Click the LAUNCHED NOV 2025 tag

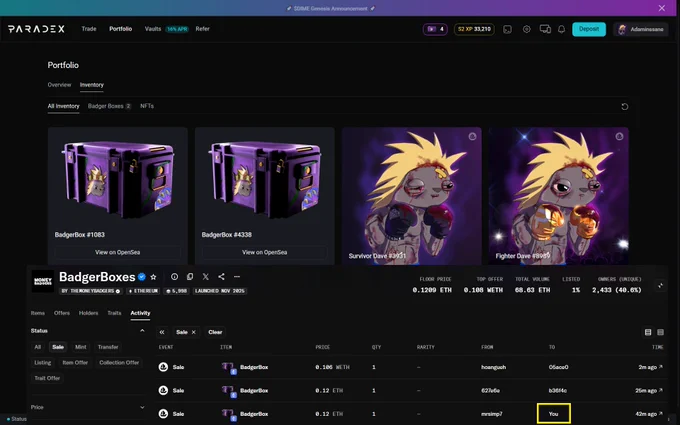(x=220, y=291)
